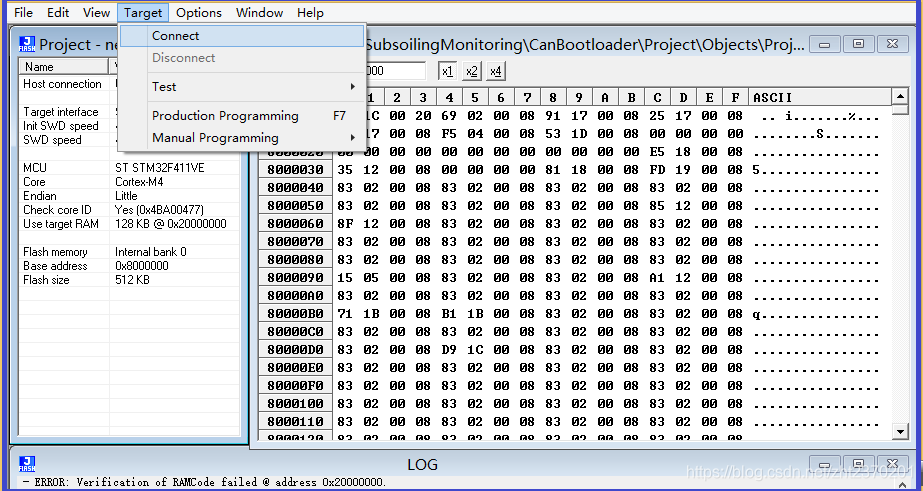Viewport: 923px width, 491px height.
Task: Select address row 8000030
Action: click(296, 170)
